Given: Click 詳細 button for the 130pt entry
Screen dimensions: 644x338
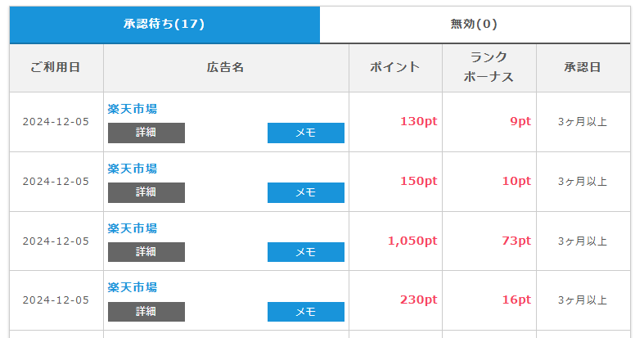Looking at the screenshot, I should [x=146, y=133].
